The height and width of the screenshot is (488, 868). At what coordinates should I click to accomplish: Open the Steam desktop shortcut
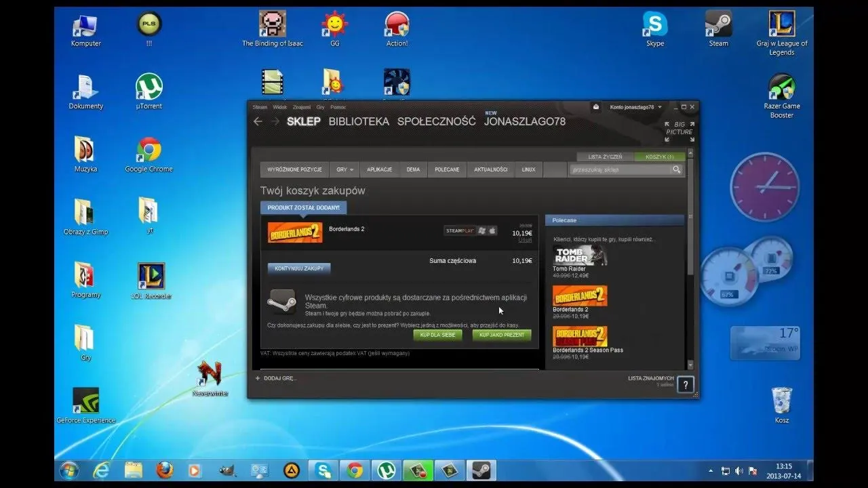pos(718,29)
